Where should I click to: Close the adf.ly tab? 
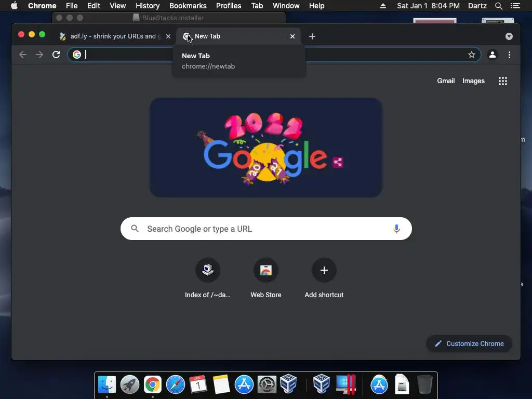coord(168,36)
